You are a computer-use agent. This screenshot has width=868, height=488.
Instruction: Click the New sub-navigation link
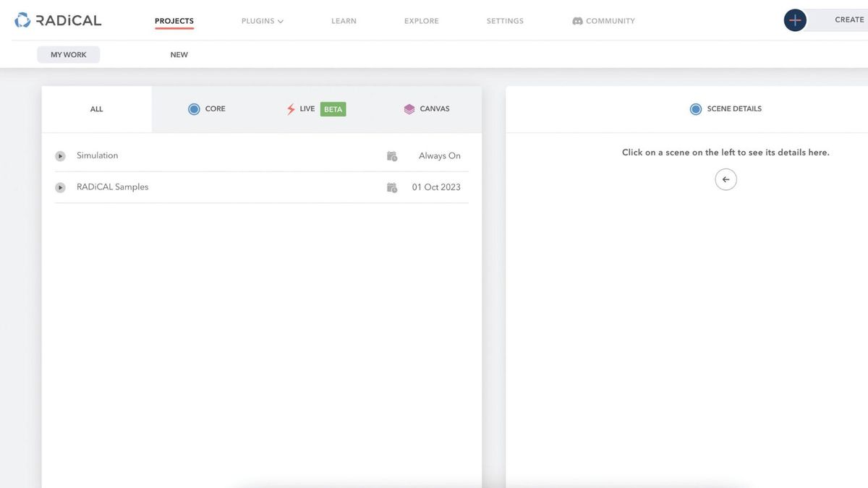click(x=179, y=55)
